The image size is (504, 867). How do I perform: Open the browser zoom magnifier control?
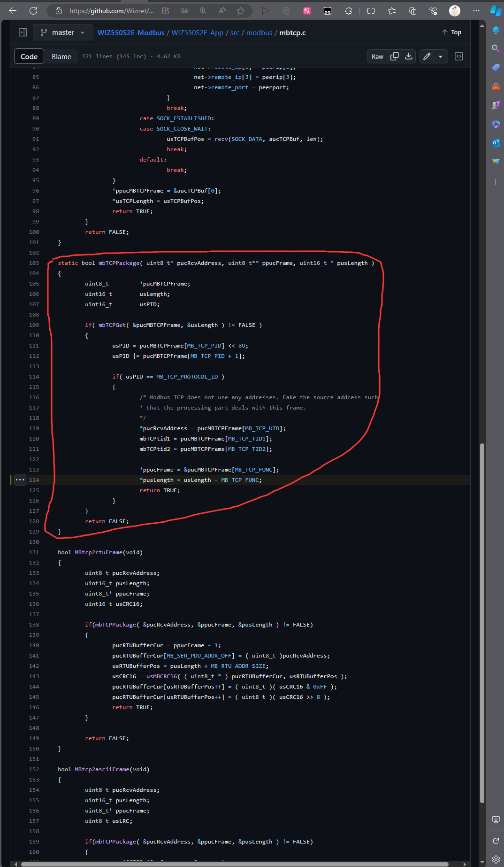pyautogui.click(x=203, y=11)
